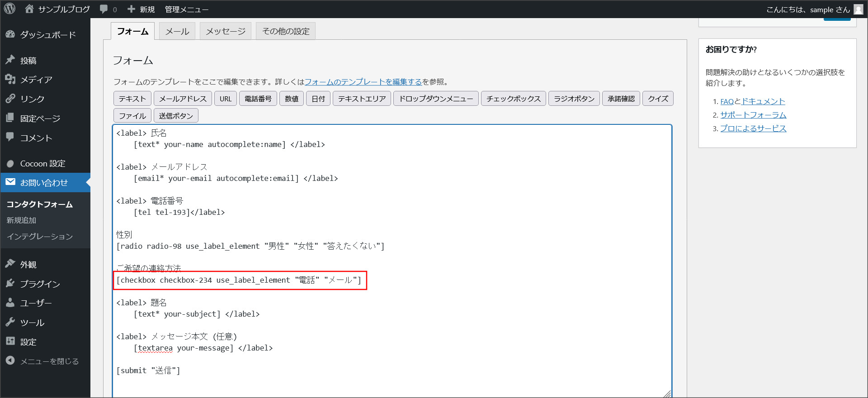
Task: Click the user avatar next to sample さん
Action: 858,9
